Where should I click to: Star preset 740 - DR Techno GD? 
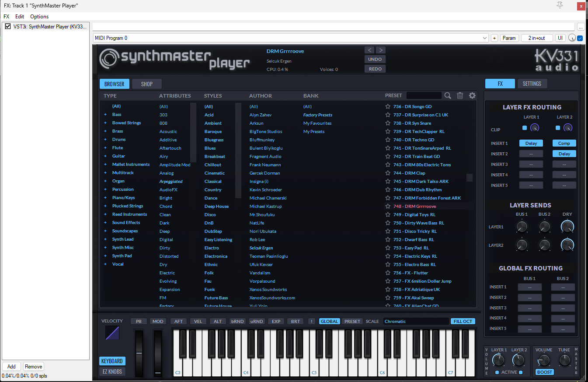click(x=388, y=140)
